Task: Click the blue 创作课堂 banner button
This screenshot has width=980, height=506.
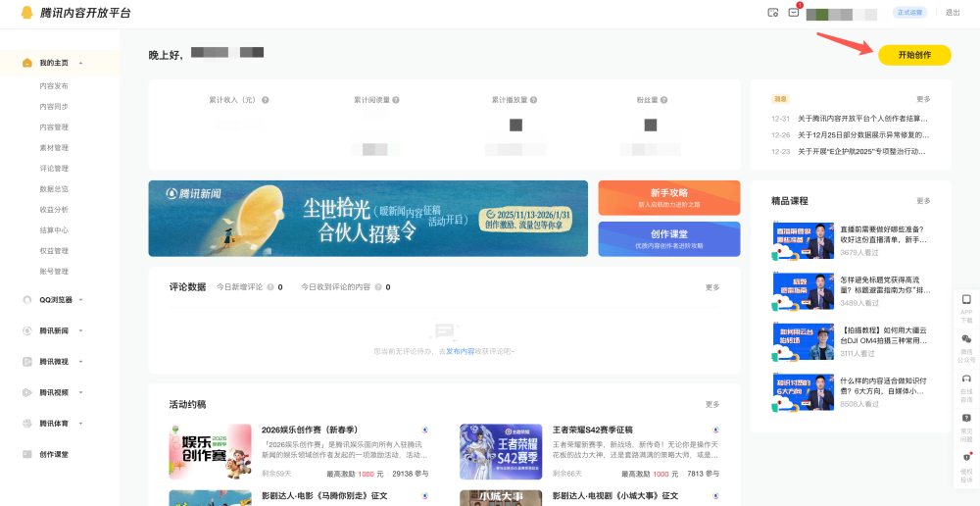Action: 668,239
